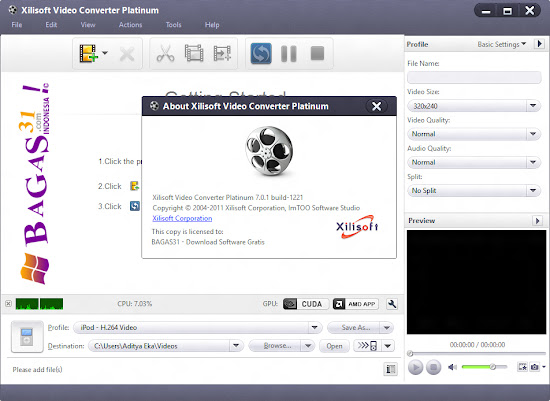Toggle AMD APP GPU acceleration

click(x=356, y=304)
